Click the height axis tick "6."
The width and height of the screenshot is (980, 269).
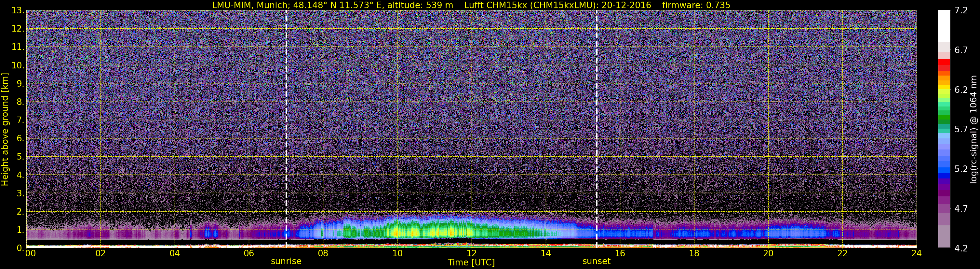[x=20, y=139]
